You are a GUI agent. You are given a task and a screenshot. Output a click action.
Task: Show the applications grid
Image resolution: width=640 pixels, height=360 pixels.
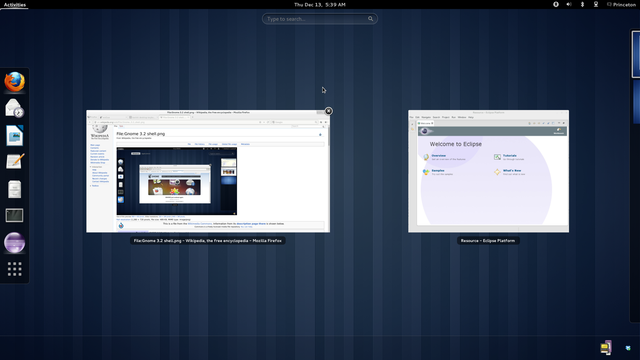click(x=15, y=269)
